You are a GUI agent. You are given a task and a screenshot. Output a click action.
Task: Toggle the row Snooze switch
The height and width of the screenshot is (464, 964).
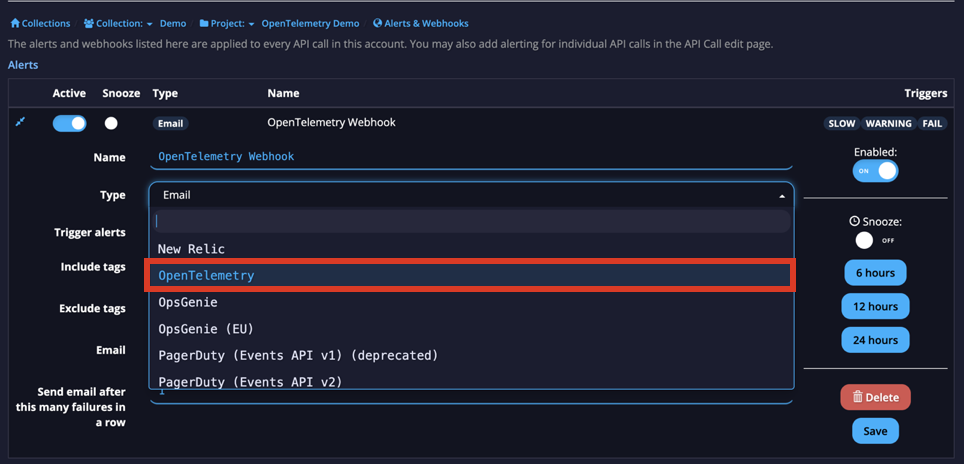[x=111, y=123]
